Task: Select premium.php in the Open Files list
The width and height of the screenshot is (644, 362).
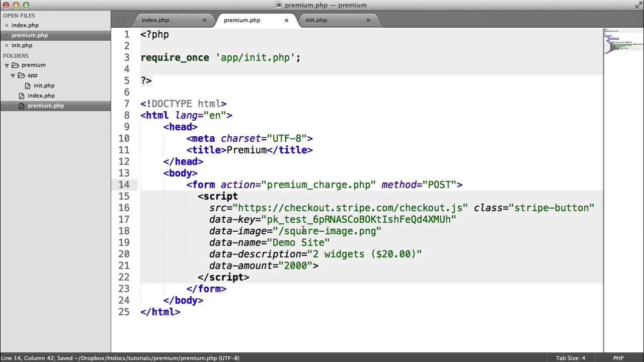Action: (30, 35)
